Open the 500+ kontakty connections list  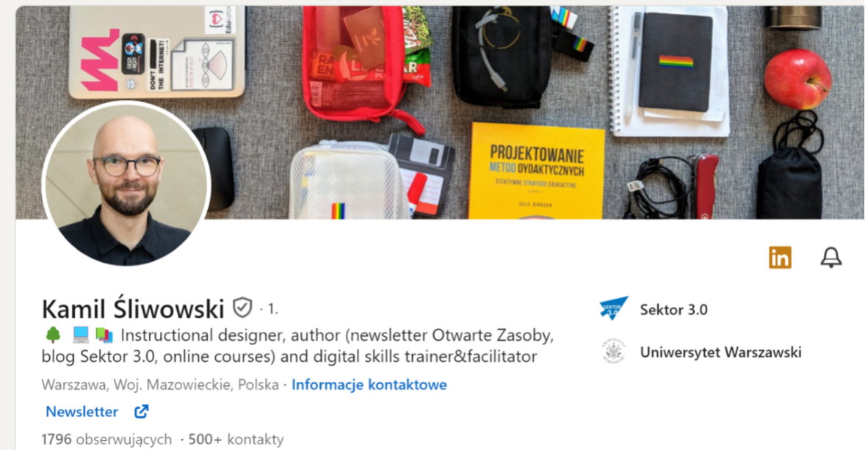[236, 439]
